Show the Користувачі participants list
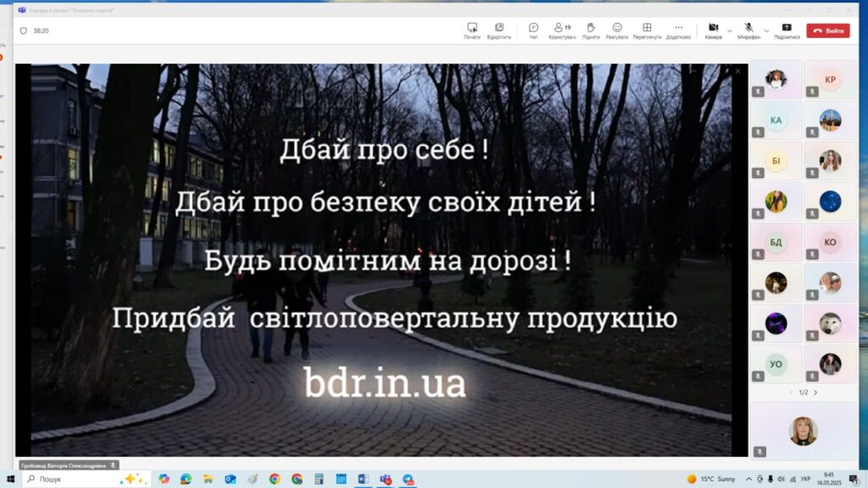 pyautogui.click(x=562, y=30)
